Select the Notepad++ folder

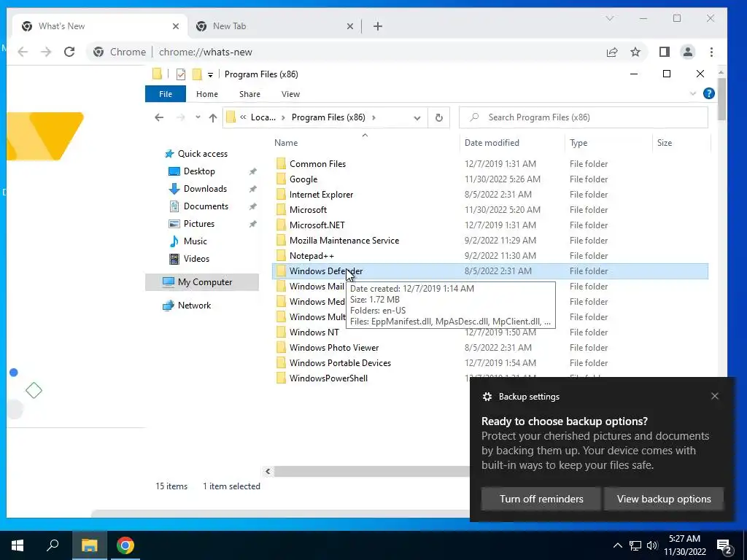pos(311,256)
